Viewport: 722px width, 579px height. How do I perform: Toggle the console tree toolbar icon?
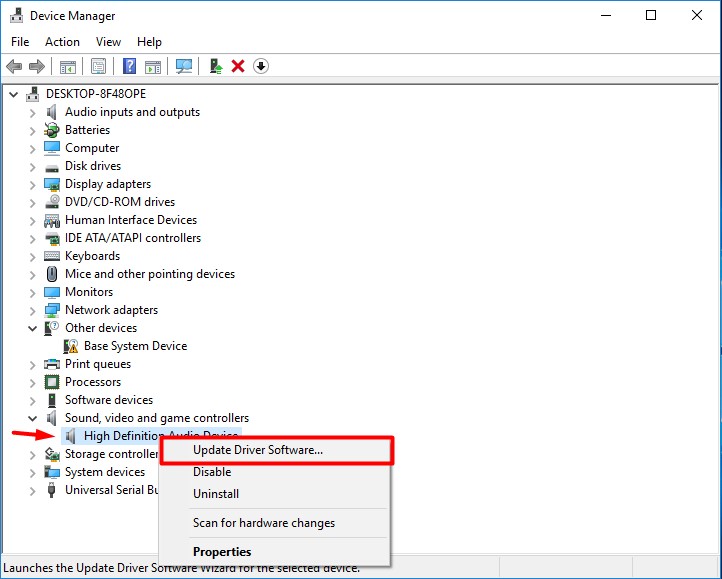point(68,66)
